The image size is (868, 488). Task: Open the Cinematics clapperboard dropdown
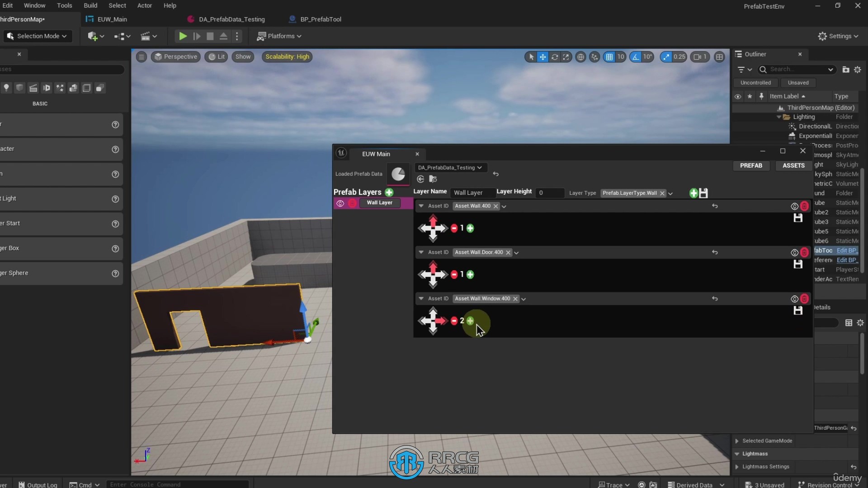point(149,36)
